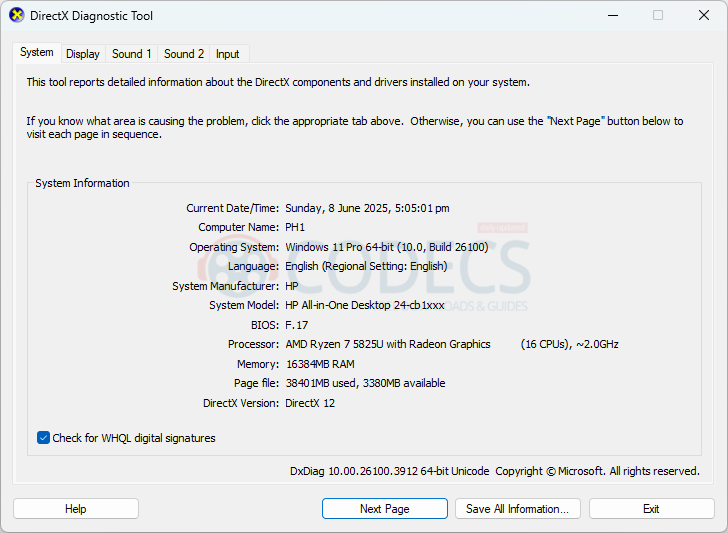This screenshot has width=728, height=533.
Task: Close the DirectX Diagnostic Tool window
Action: [x=704, y=15]
